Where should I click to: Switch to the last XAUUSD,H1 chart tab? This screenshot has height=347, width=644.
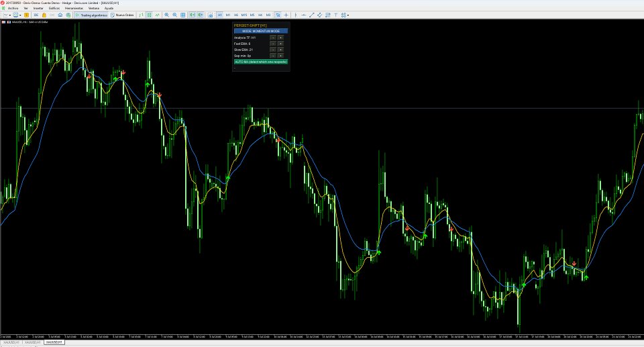click(54, 342)
